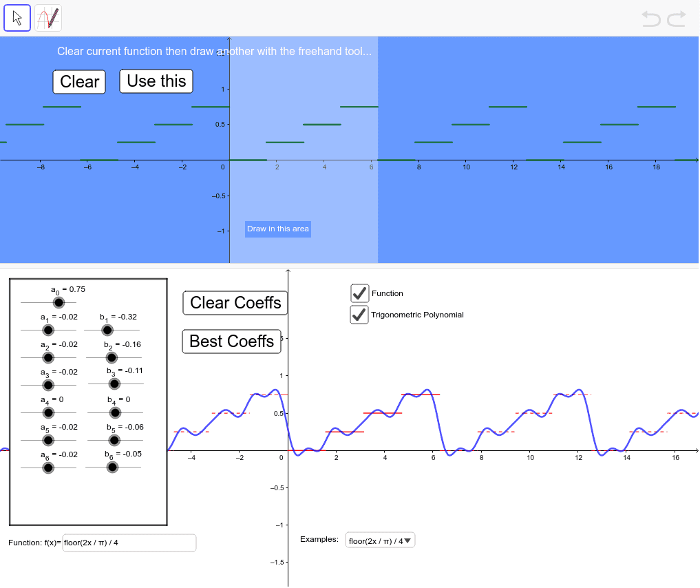Click the 'Function: f(x)=' label
This screenshot has width=700, height=588.
point(34,543)
